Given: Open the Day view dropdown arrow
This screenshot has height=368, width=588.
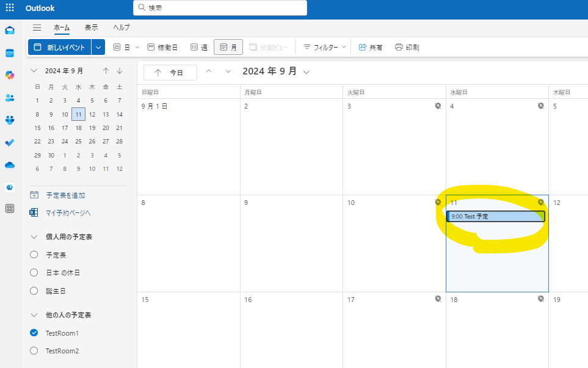Looking at the screenshot, I should pyautogui.click(x=137, y=47).
